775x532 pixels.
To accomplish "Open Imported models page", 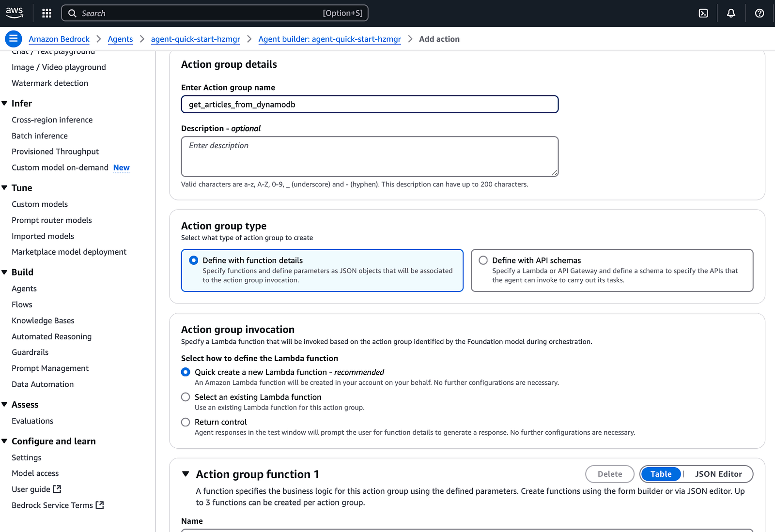I will coord(43,236).
